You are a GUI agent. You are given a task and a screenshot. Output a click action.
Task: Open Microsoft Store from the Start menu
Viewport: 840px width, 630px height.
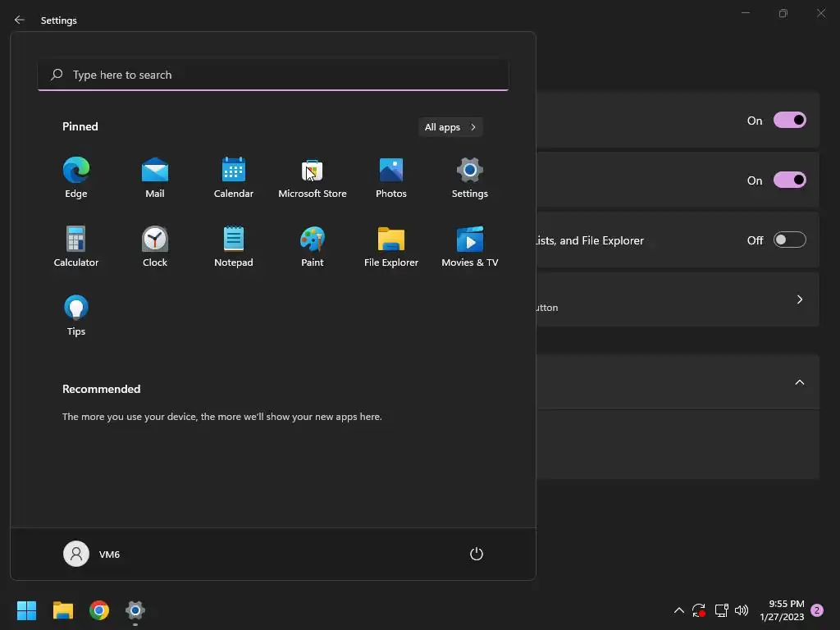(x=313, y=178)
